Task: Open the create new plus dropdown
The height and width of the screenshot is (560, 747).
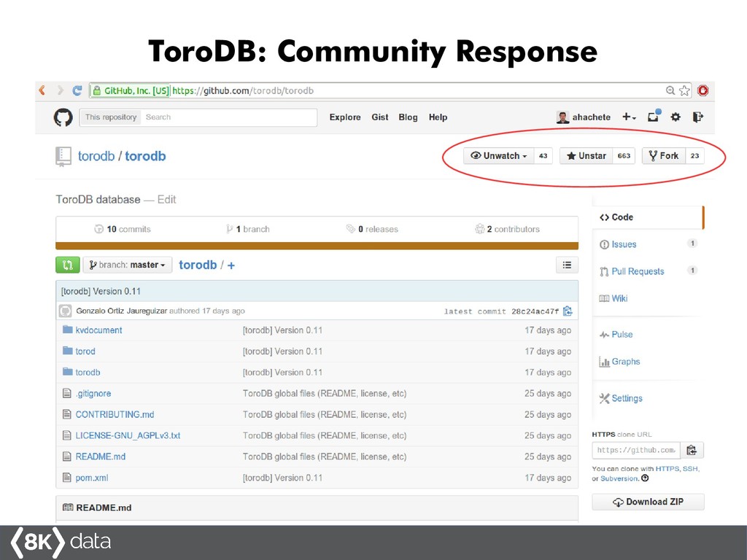Action: click(629, 117)
